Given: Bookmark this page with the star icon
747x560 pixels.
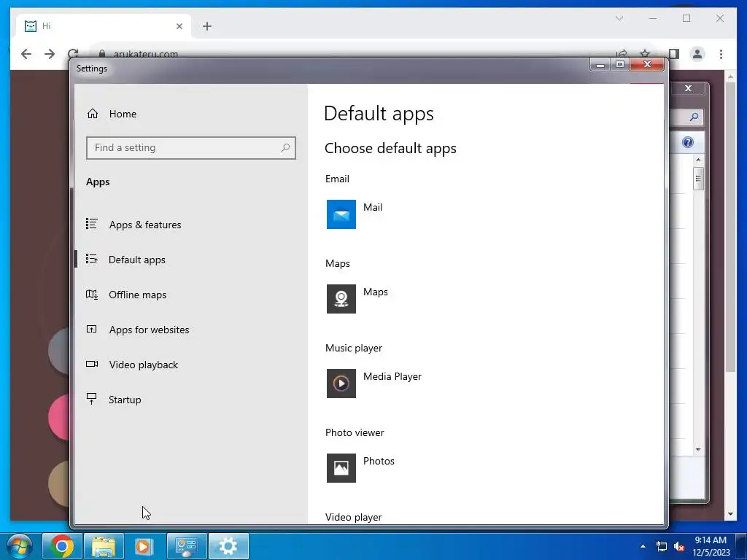Looking at the screenshot, I should point(645,53).
